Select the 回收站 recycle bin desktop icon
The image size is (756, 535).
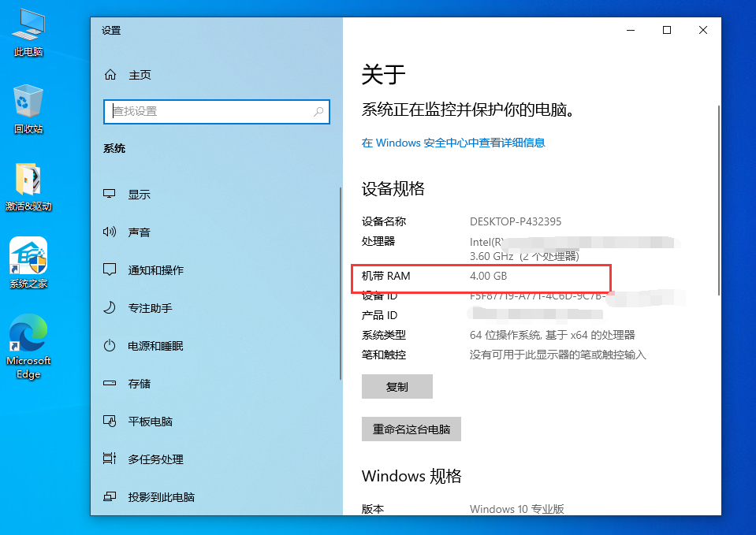point(28,110)
